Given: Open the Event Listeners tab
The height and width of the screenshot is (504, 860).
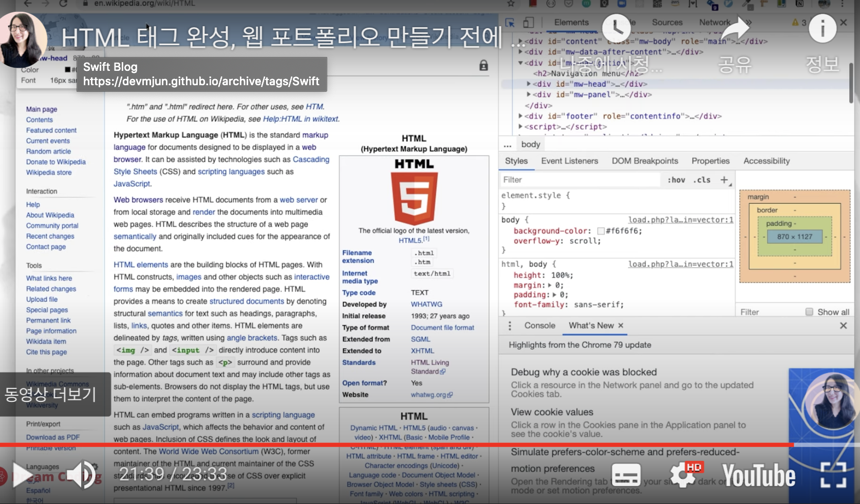Looking at the screenshot, I should tap(569, 161).
